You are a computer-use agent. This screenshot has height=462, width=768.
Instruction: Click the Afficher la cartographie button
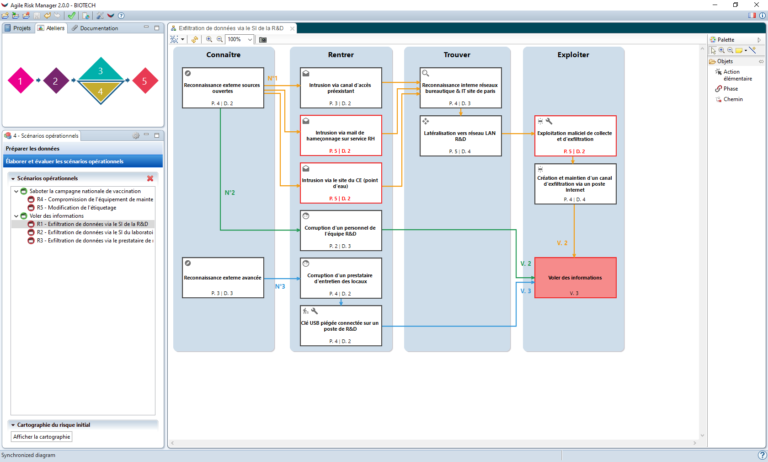(x=42, y=437)
